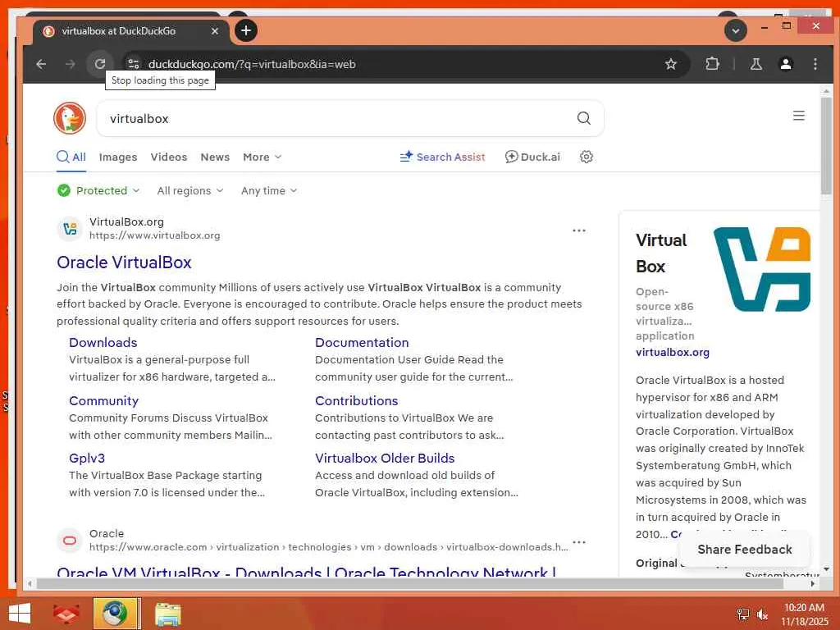Click the VirtualBox.org result favicon

coord(70,229)
